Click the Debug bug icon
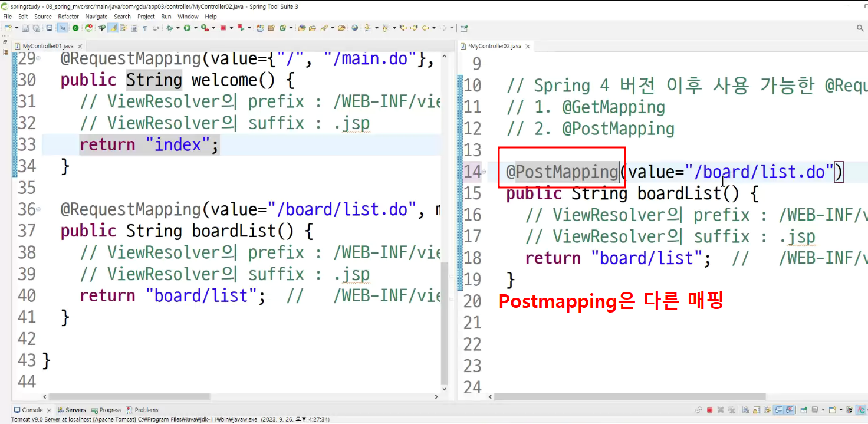Screen dimensions: 868x424 click(169, 28)
